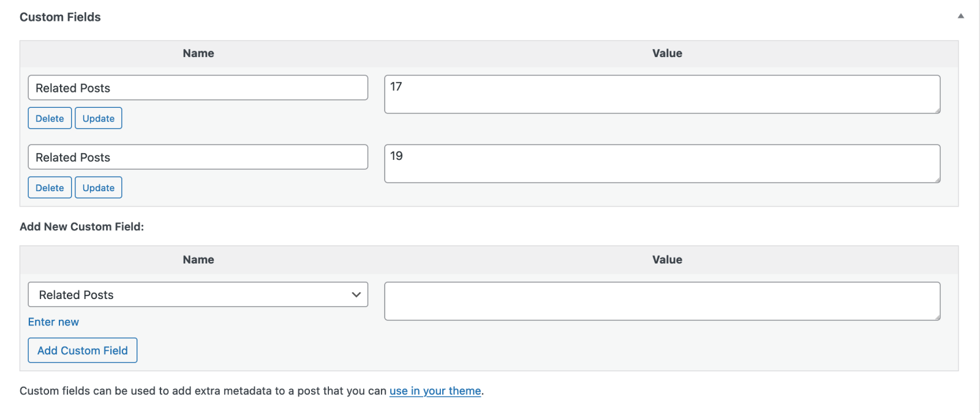Update the custom field with value 17
Viewport: 980px width, 413px height.
(x=98, y=118)
